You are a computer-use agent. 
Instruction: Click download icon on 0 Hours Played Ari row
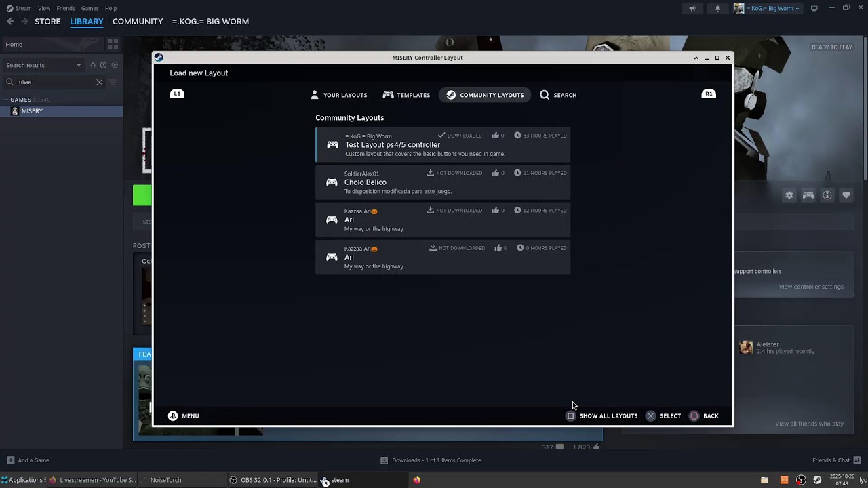click(x=433, y=248)
